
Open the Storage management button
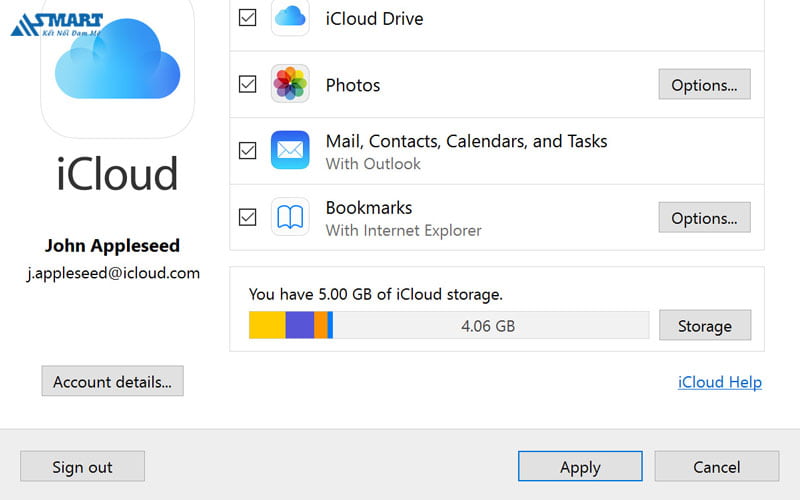pyautogui.click(x=705, y=325)
